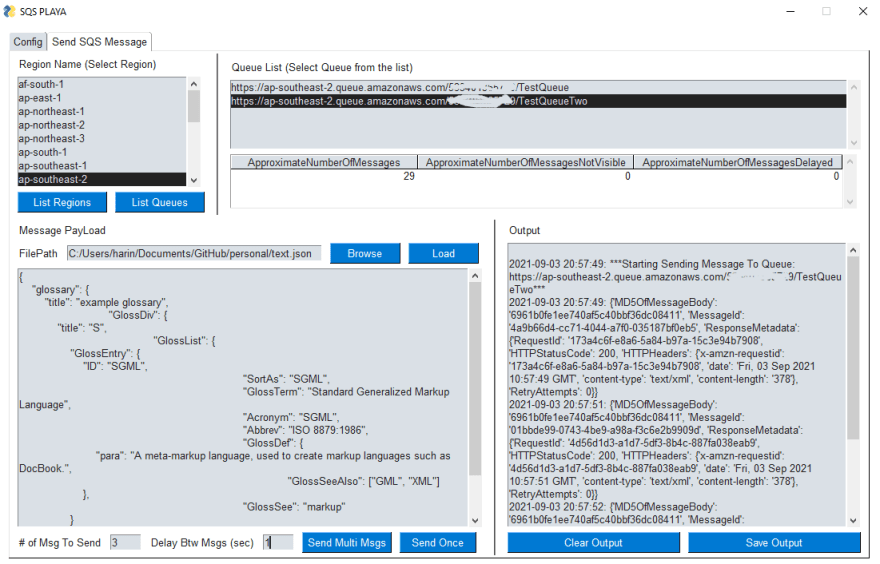Queue attributes table scroll down arrow

tap(850, 201)
